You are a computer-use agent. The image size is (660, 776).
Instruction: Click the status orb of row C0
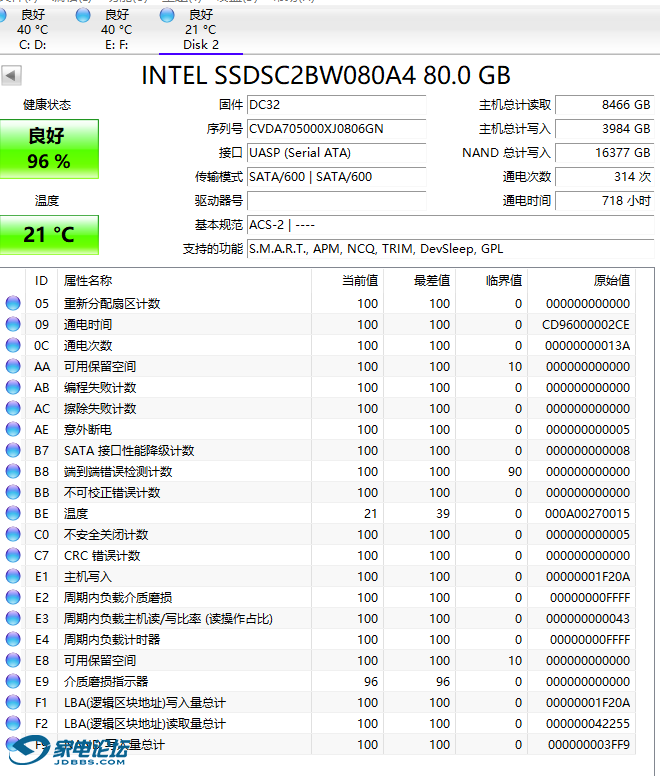point(13,534)
